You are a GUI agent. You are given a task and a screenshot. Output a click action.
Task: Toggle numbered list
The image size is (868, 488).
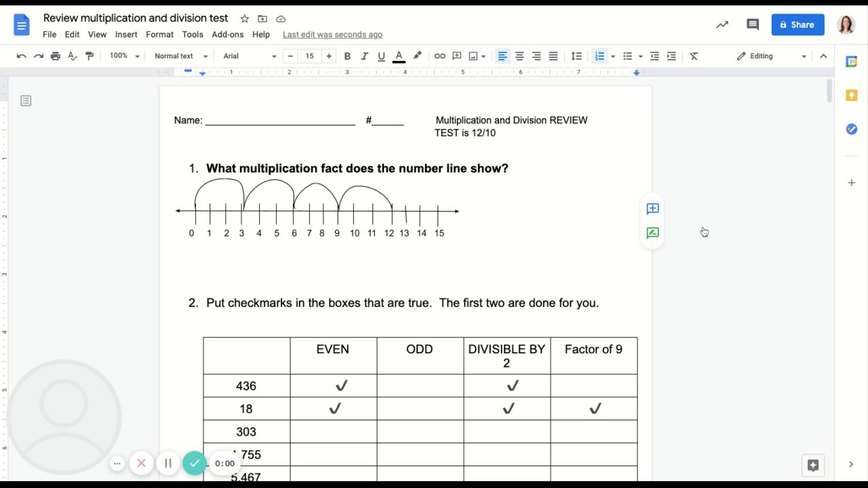point(599,56)
